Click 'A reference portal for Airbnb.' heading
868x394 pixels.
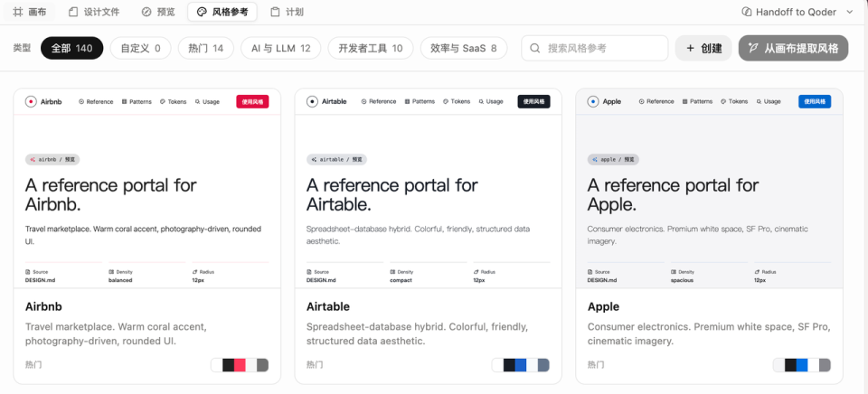click(x=110, y=195)
